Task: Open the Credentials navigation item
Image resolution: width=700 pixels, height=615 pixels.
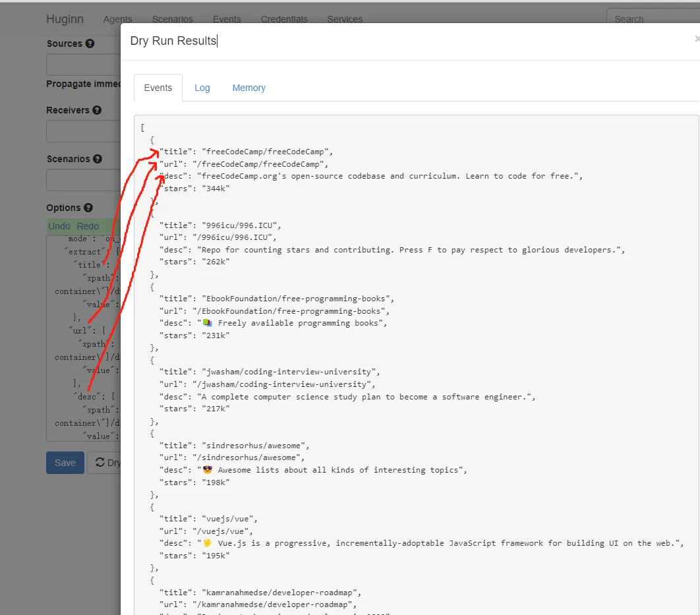Action: click(x=283, y=19)
